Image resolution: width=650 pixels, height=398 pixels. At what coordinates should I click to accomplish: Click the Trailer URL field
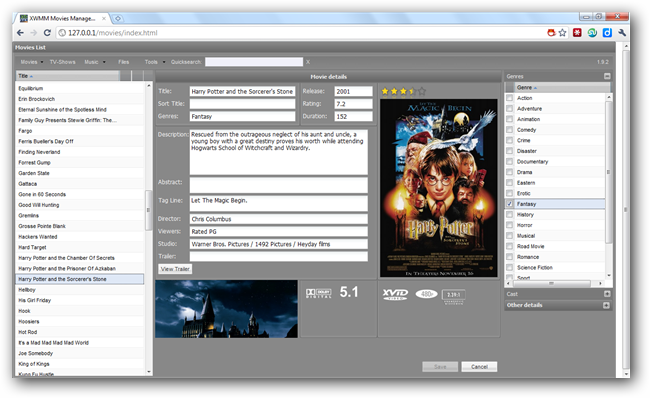coord(279,257)
